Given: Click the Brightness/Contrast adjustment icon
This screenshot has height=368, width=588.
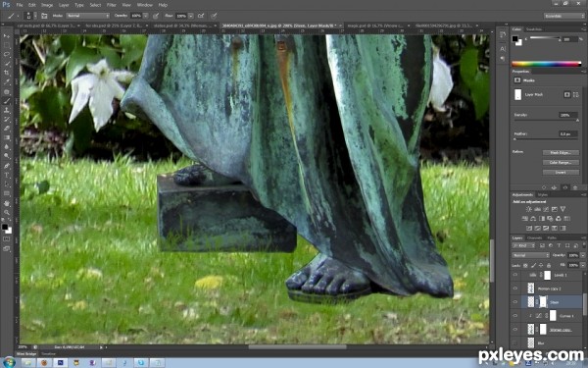Looking at the screenshot, I should click(x=528, y=209).
